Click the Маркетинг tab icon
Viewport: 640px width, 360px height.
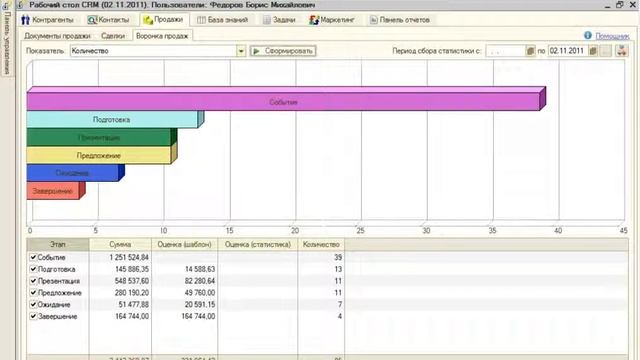[314, 20]
